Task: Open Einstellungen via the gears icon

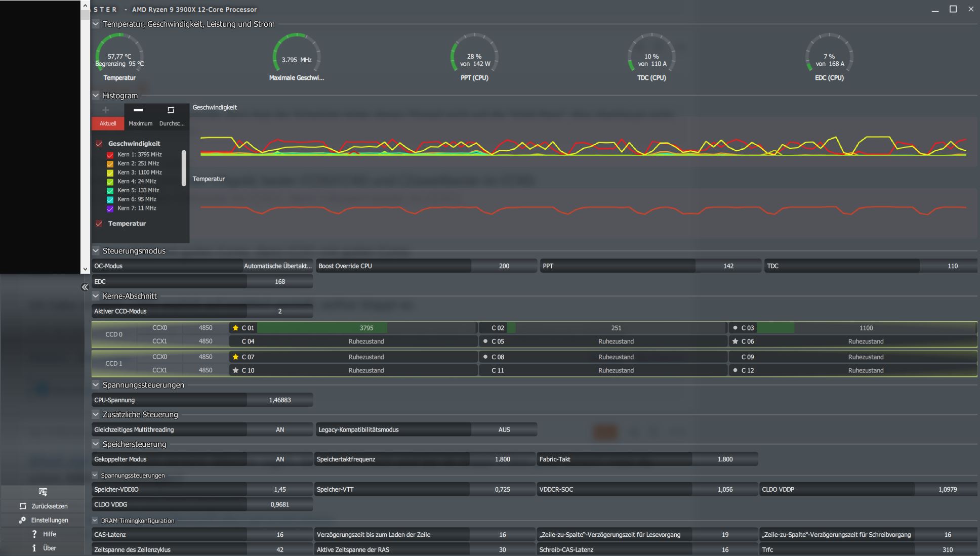Action: coord(22,520)
